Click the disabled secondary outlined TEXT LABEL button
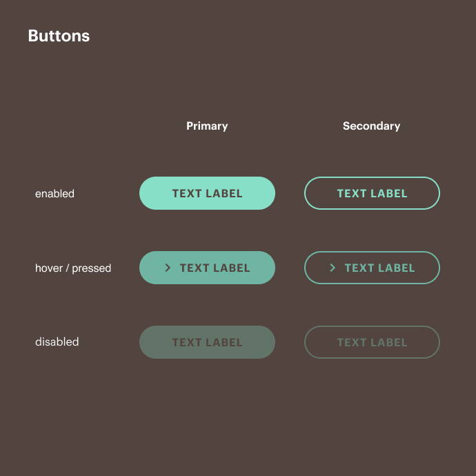The image size is (476, 476). click(372, 342)
